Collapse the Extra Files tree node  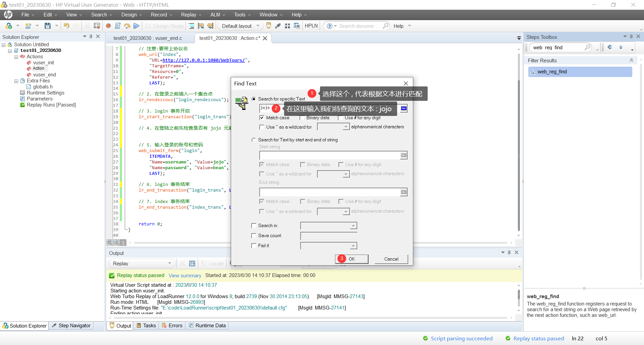[16, 81]
